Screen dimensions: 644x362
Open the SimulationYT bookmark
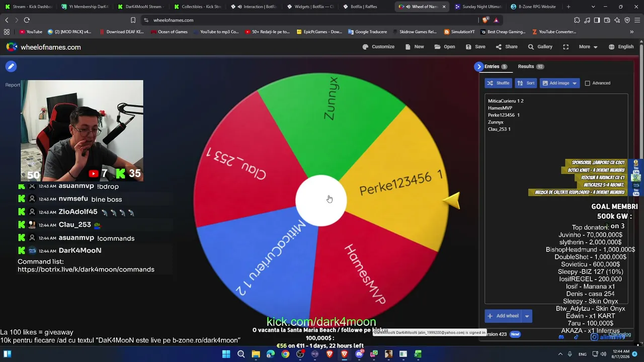[x=459, y=32]
